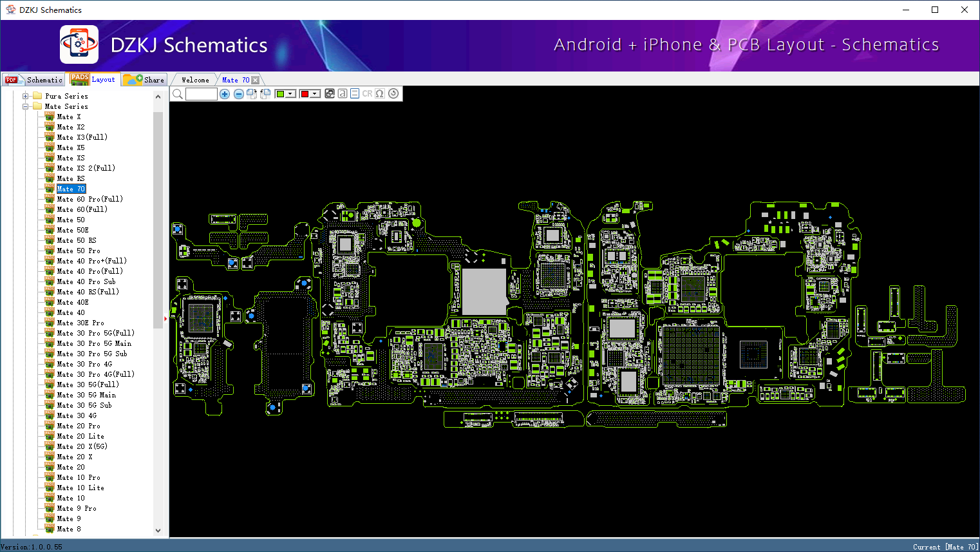980x552 pixels.
Task: Click the red splitter arrow beside the tree panel
Action: tap(165, 318)
